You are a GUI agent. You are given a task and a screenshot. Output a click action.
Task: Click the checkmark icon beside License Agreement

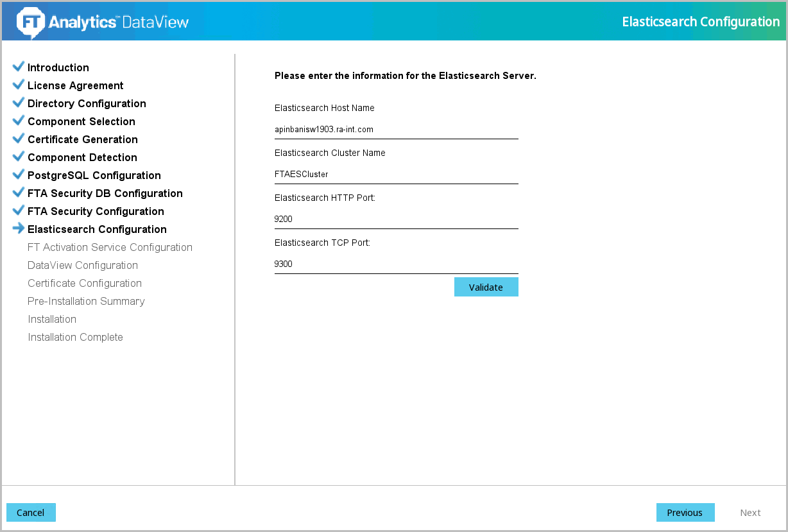tap(18, 85)
